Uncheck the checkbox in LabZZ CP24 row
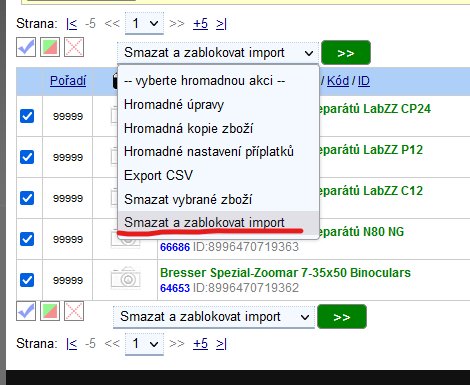 pos(27,116)
